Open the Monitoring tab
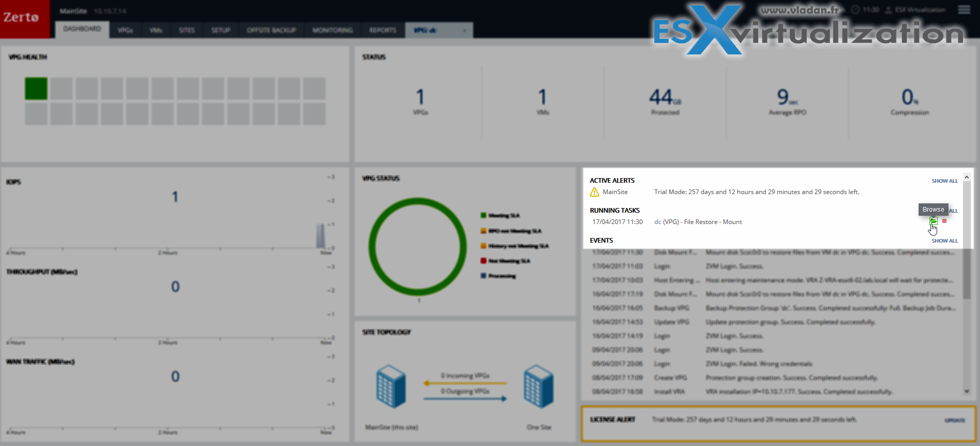Image resolution: width=980 pixels, height=446 pixels. click(333, 30)
